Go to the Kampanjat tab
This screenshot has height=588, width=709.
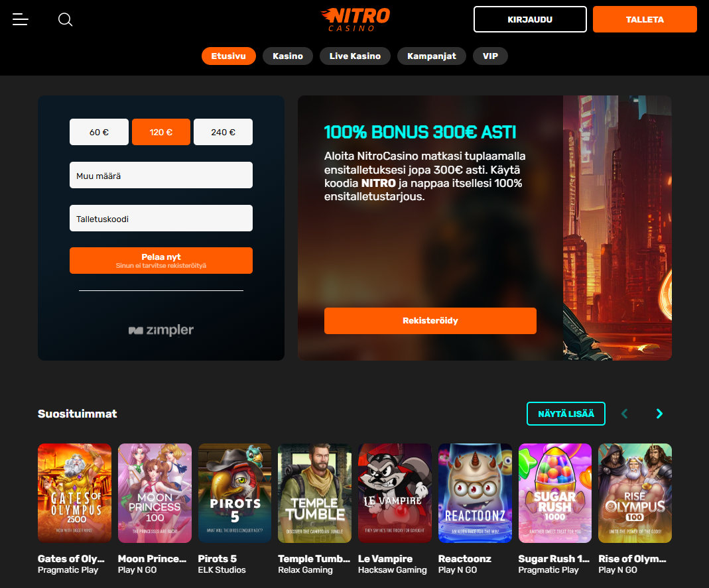[x=431, y=56]
